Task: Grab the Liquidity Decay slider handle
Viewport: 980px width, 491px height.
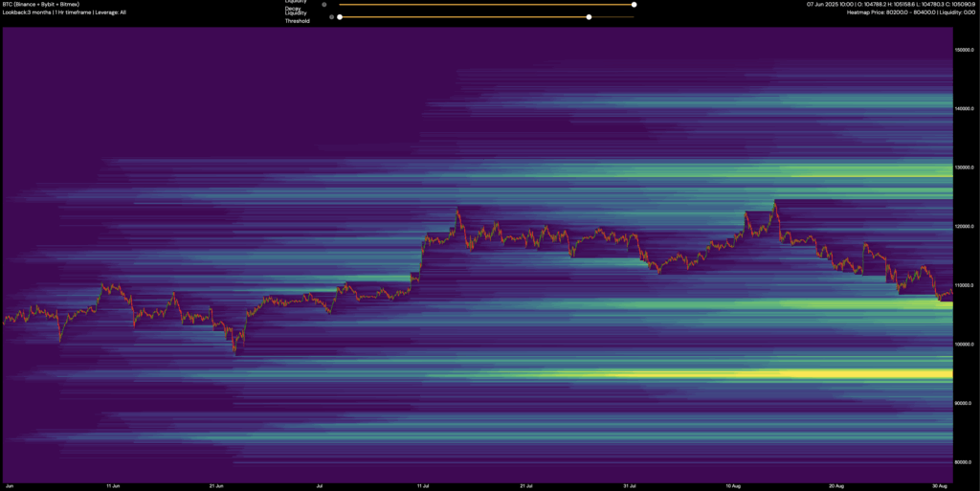Action: tap(634, 5)
